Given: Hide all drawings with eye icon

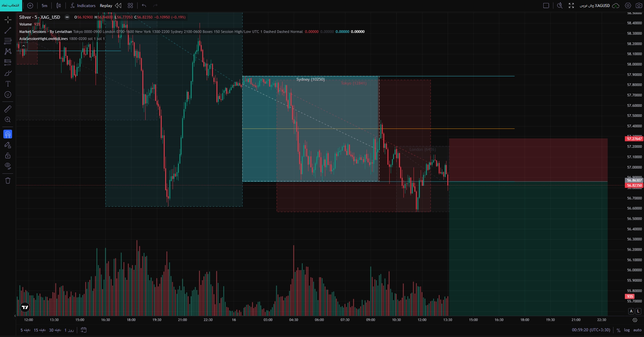Looking at the screenshot, I should click(8, 166).
